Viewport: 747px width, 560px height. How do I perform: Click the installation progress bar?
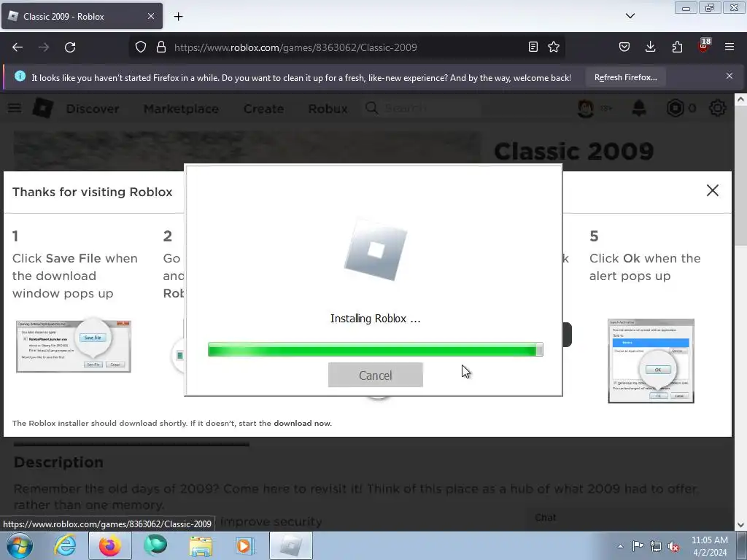point(376,349)
